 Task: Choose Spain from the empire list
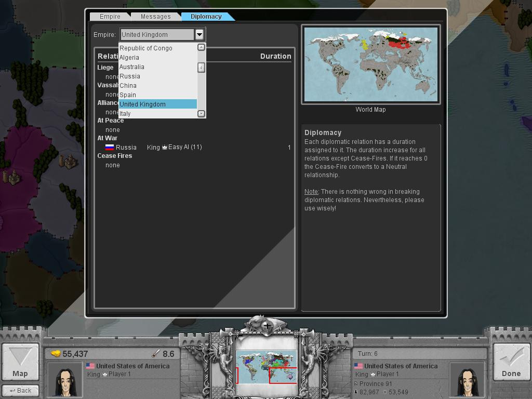(x=158, y=95)
